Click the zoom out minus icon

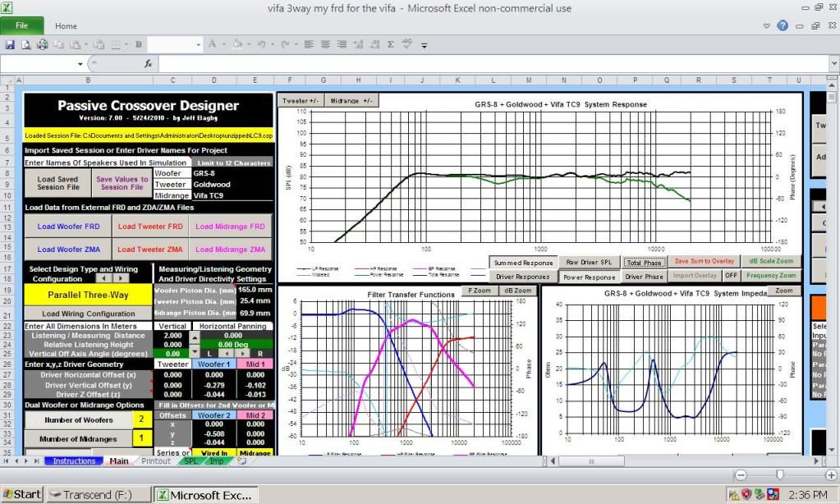click(741, 475)
